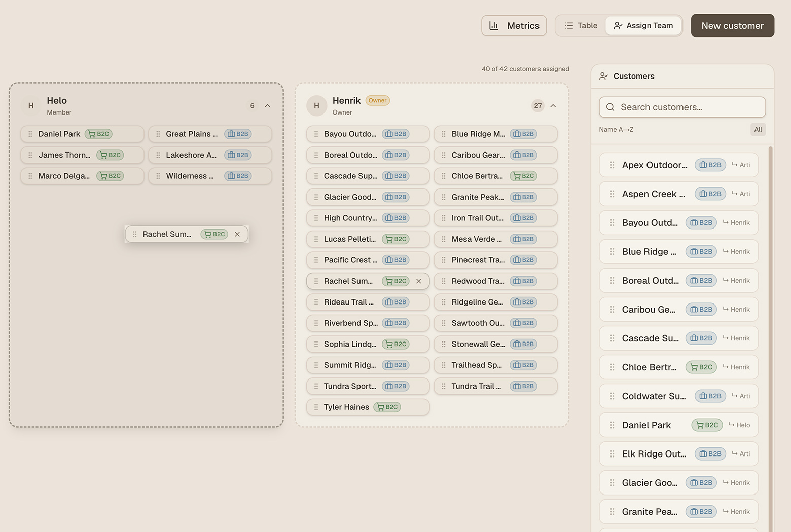
Task: Click the Customers panel header icon
Action: (x=603, y=77)
